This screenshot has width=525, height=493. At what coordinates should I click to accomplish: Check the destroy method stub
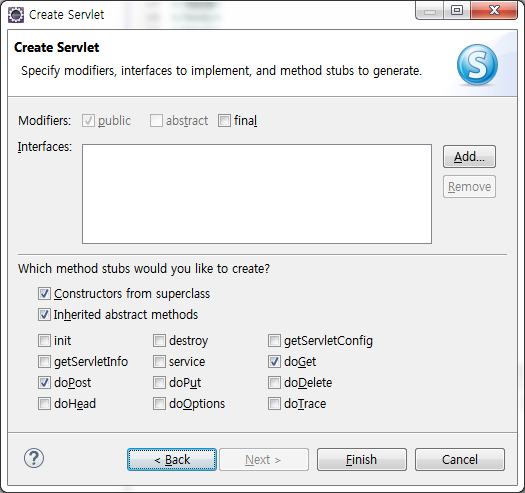click(x=159, y=341)
